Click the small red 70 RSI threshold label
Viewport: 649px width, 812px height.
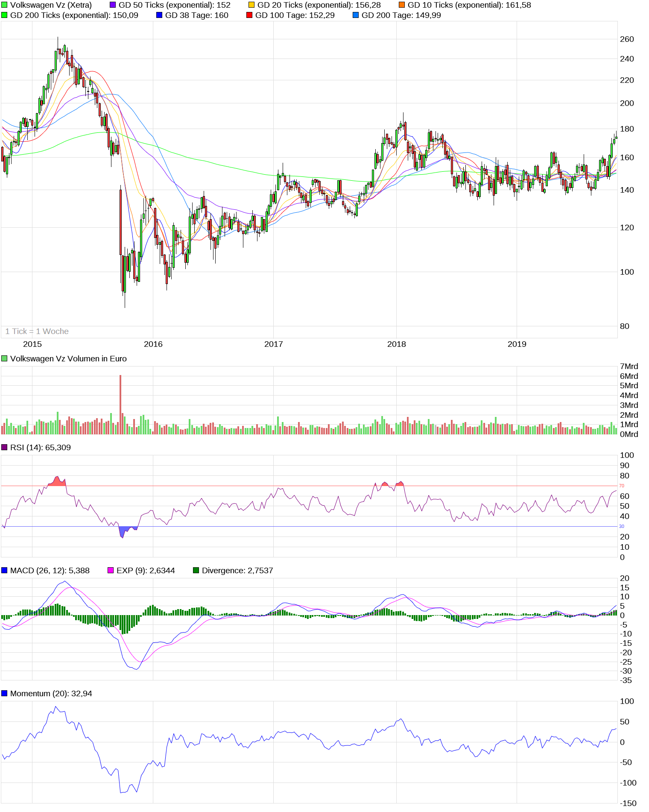(622, 486)
